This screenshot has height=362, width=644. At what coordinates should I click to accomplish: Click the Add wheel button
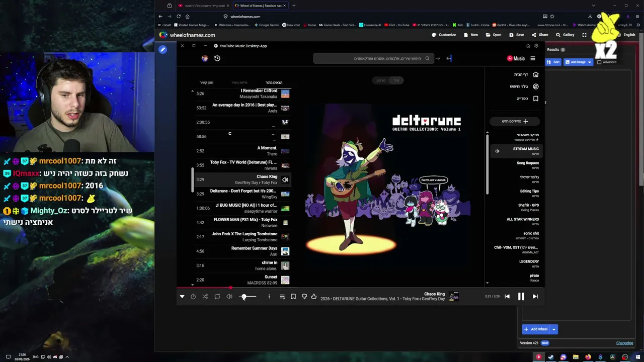(x=536, y=329)
